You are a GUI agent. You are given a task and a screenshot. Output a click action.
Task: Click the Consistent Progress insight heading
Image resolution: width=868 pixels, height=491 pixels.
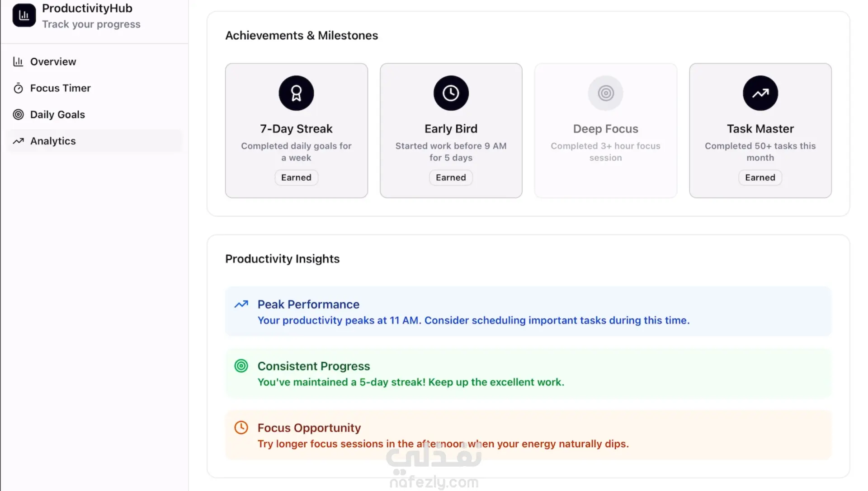313,366
